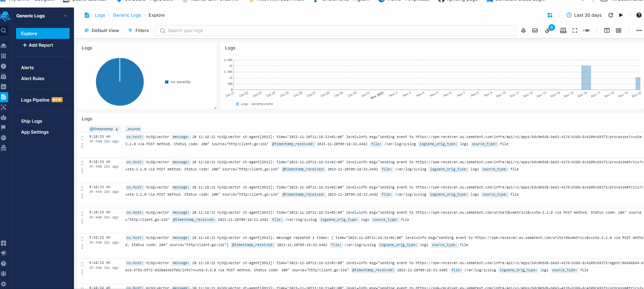The height and width of the screenshot is (289, 644).
Task: Open Ship Logs in the sidebar
Action: pos(31,121)
